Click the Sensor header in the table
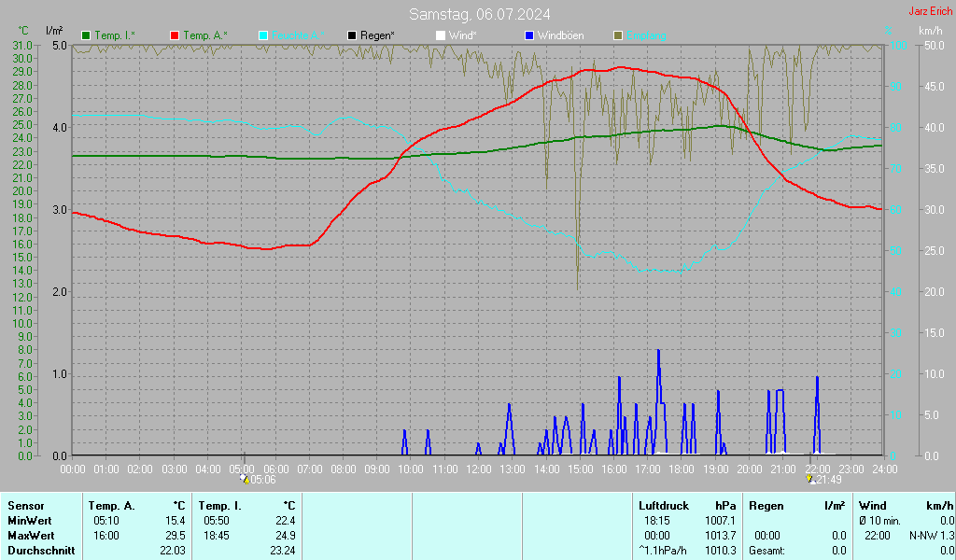Screen dimensions: 956x560 pos(25,505)
